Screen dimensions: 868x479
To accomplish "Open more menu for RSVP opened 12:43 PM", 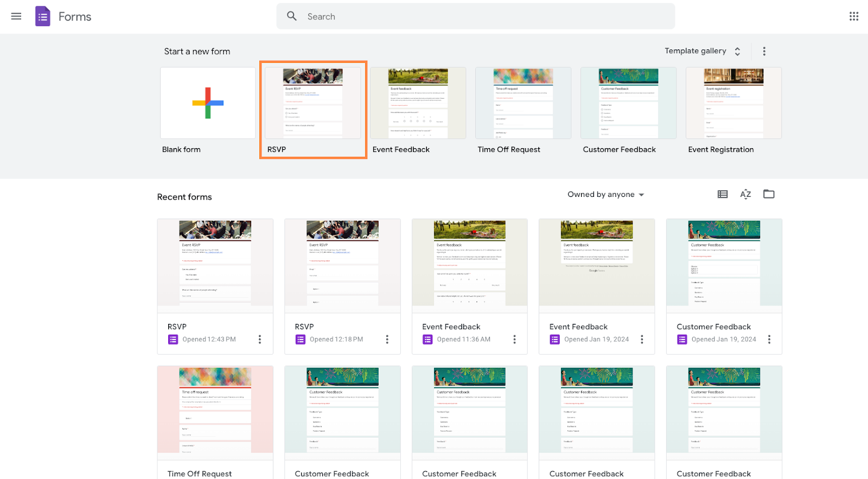I will [x=260, y=340].
